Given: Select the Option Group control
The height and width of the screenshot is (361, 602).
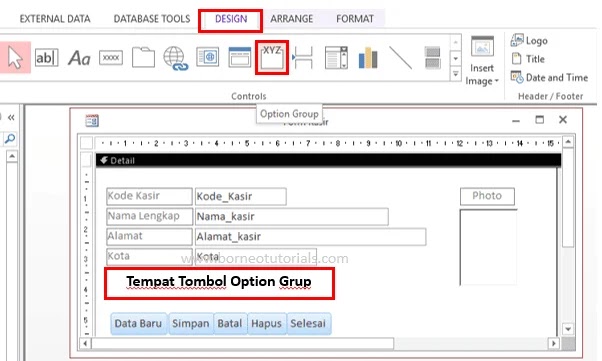Looking at the screenshot, I should point(272,57).
